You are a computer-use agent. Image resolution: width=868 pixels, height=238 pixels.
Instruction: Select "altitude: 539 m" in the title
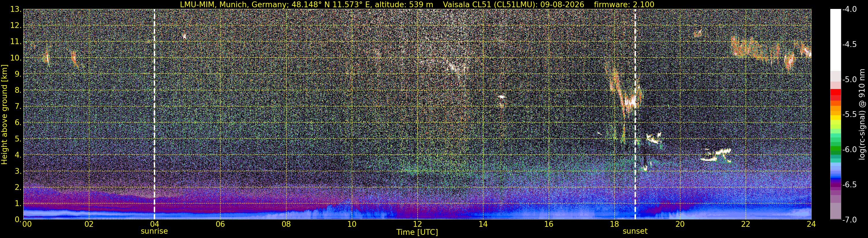pos(404,4)
